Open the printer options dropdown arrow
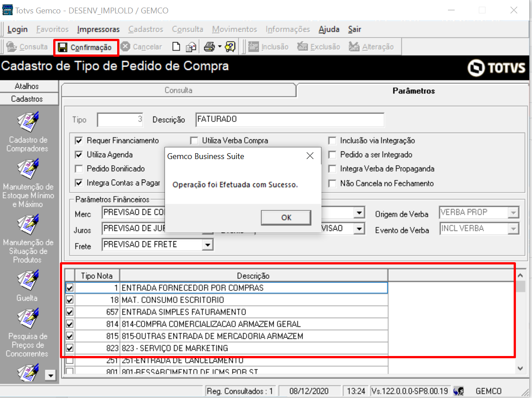The image size is (532, 398). pyautogui.click(x=220, y=47)
